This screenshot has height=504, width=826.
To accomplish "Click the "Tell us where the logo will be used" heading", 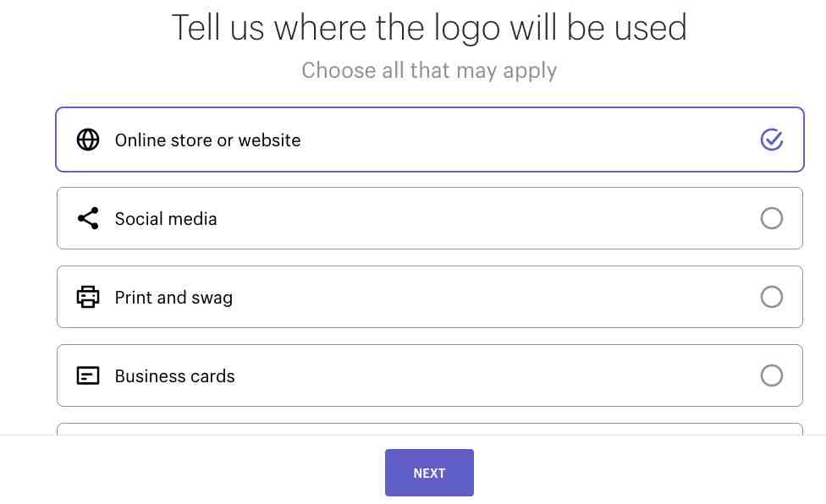I will click(429, 27).
